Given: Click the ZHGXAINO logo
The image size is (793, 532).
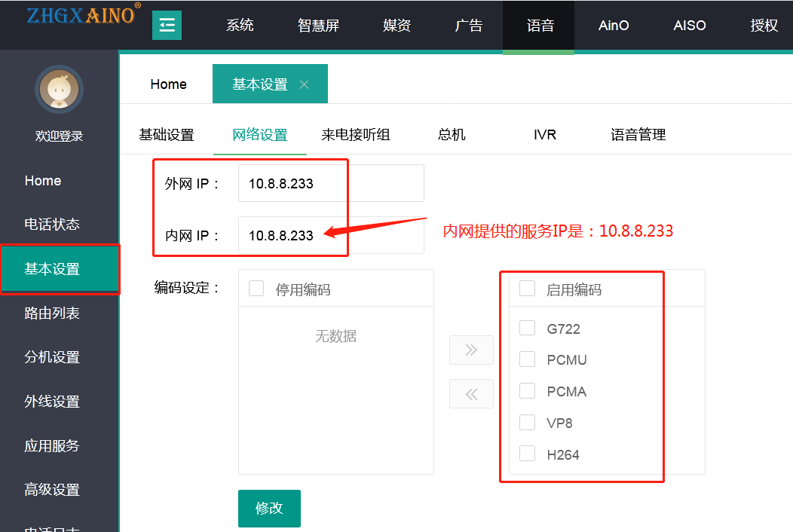Looking at the screenshot, I should click(x=81, y=15).
